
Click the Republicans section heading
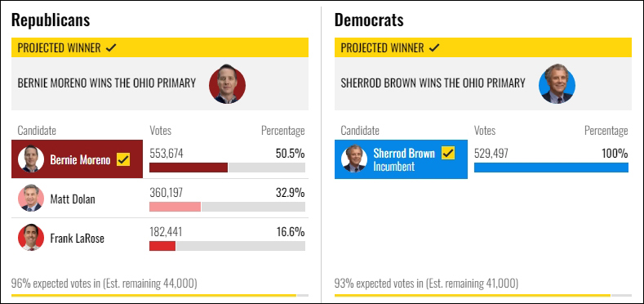pos(51,20)
